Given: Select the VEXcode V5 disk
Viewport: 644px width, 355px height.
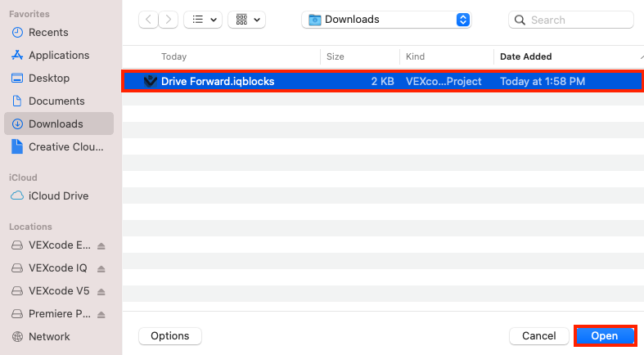Looking at the screenshot, I should [x=59, y=291].
